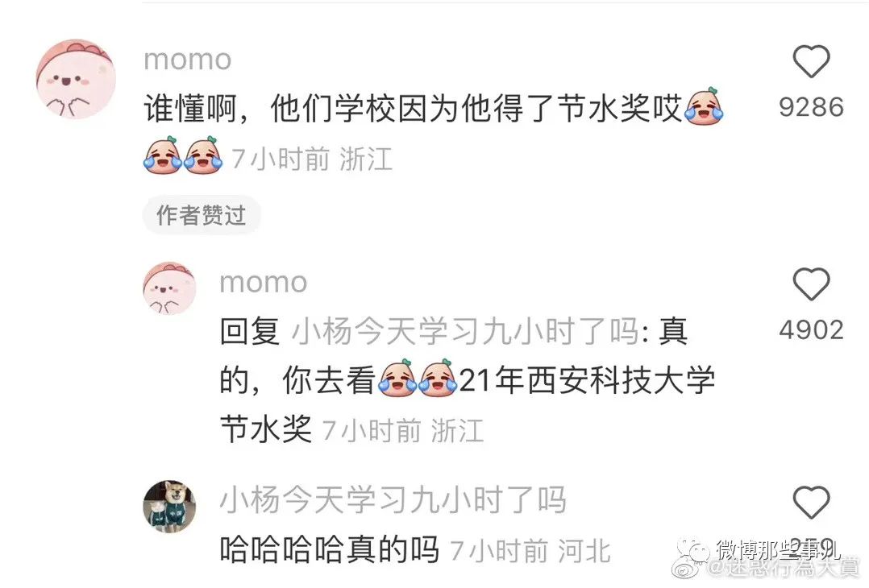Open the Shiba dog avatar profile

[x=169, y=507]
